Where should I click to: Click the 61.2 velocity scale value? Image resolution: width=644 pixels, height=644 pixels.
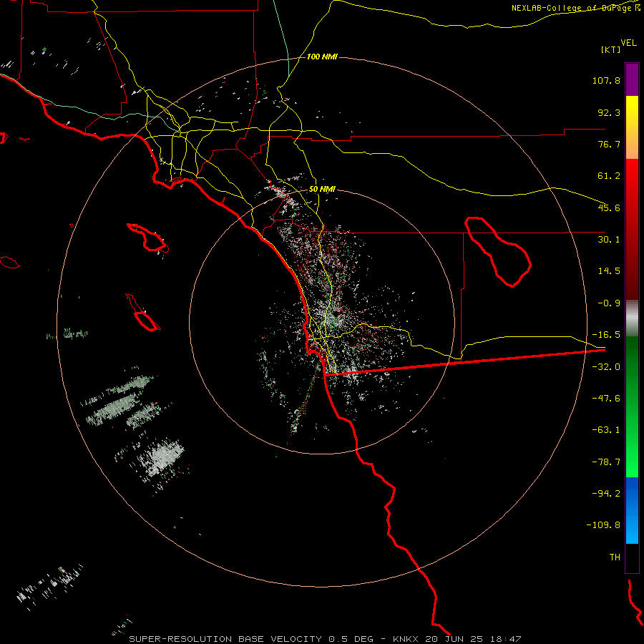(x=609, y=176)
